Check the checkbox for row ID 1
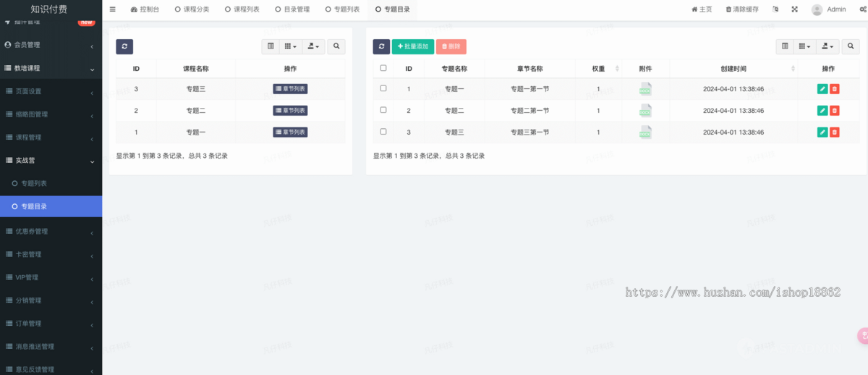868x375 pixels. click(383, 88)
